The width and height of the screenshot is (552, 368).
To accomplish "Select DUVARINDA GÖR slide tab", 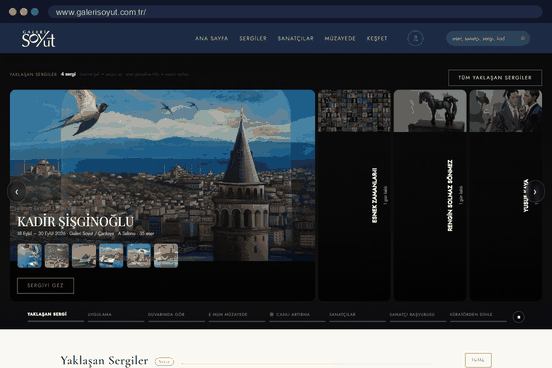I will 176,315.
